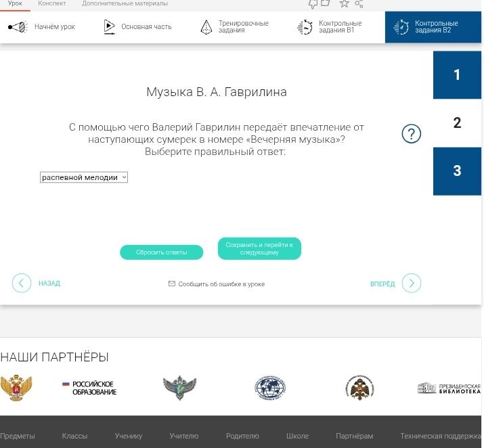Click the pyramid icon beside Тренировочные задания
The width and height of the screenshot is (484, 448).
206,27
